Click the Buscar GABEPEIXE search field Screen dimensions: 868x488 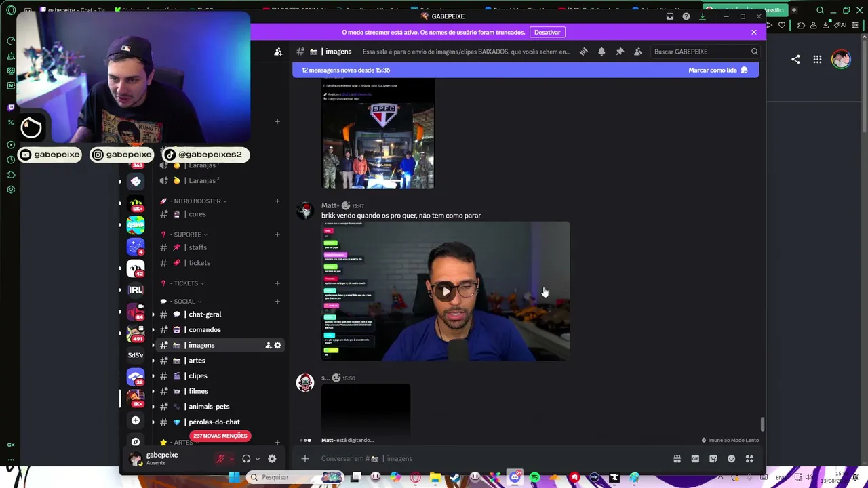(705, 52)
